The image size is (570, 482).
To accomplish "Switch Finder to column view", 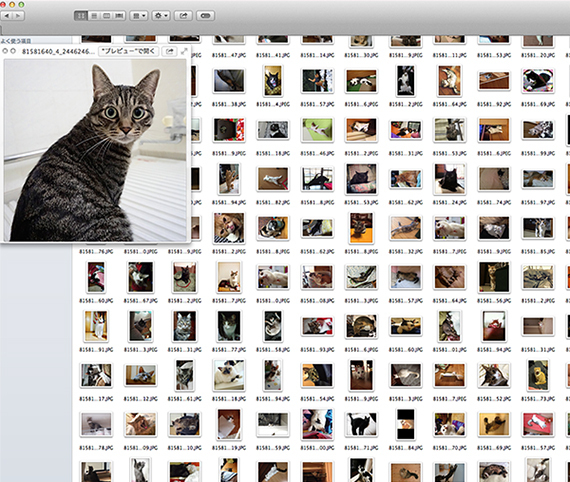I will [x=106, y=16].
